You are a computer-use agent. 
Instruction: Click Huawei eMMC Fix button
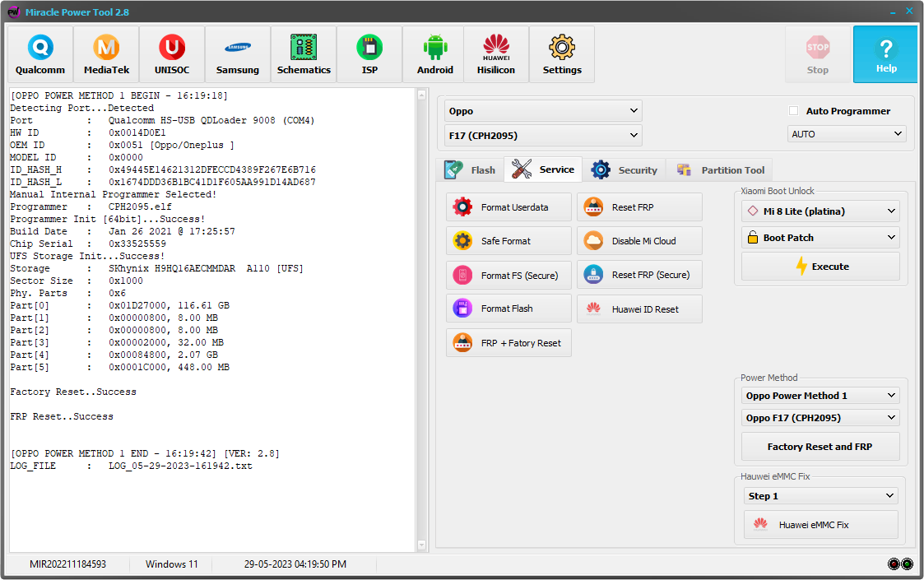pyautogui.click(x=820, y=525)
